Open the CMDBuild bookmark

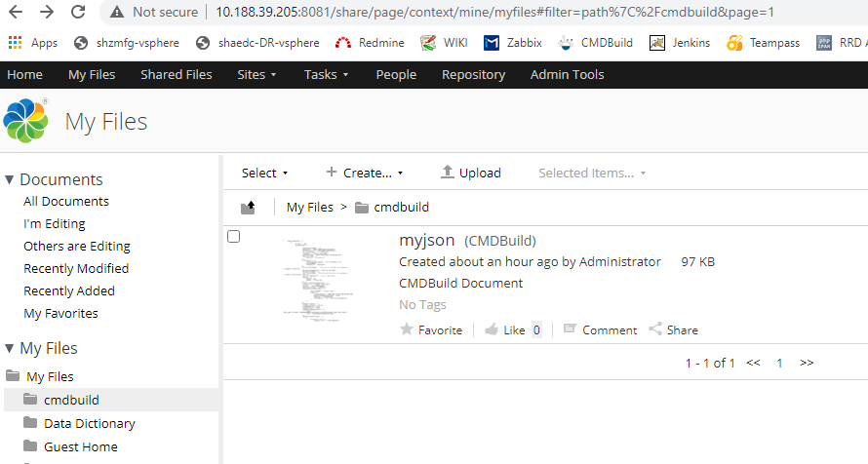pos(595,43)
